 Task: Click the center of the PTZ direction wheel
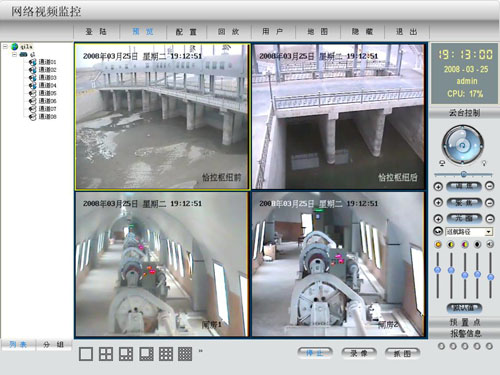[463, 145]
